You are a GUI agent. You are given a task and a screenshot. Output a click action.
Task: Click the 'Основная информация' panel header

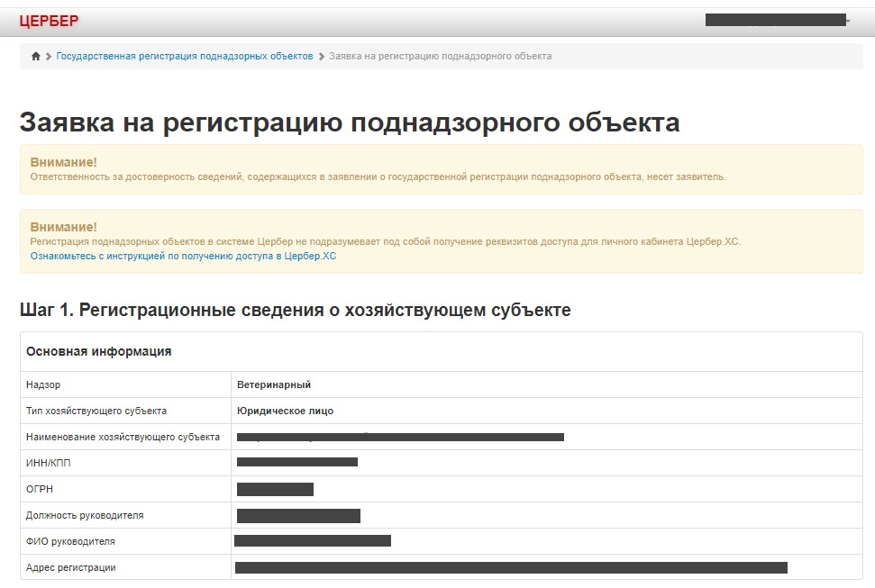coord(99,351)
